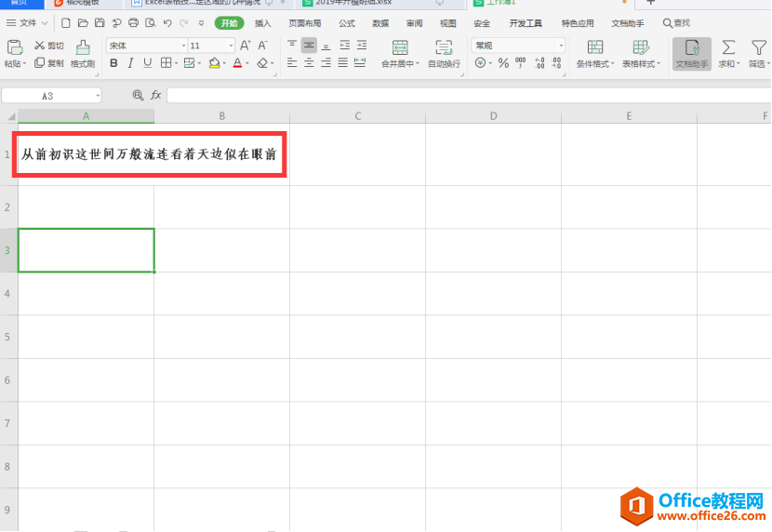Increase font size with A+ icon

(x=245, y=46)
